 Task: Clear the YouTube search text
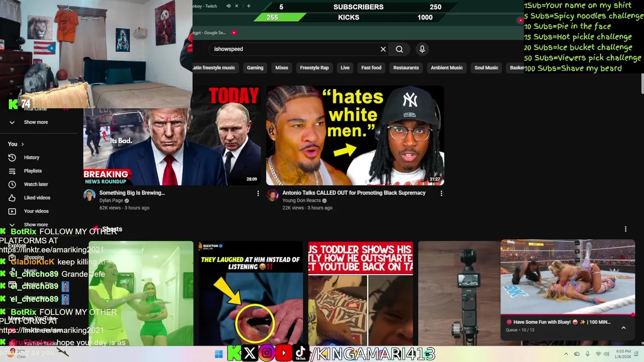pyautogui.click(x=383, y=49)
